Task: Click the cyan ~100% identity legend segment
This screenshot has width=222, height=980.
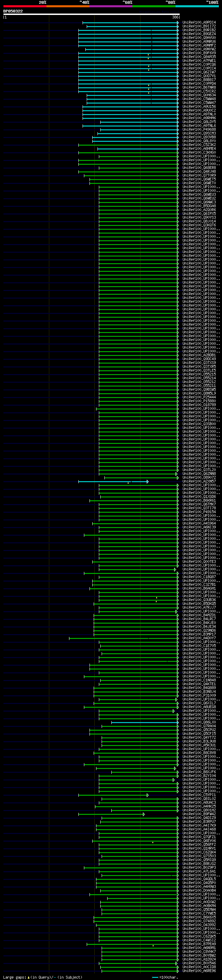Action: (197, 6)
